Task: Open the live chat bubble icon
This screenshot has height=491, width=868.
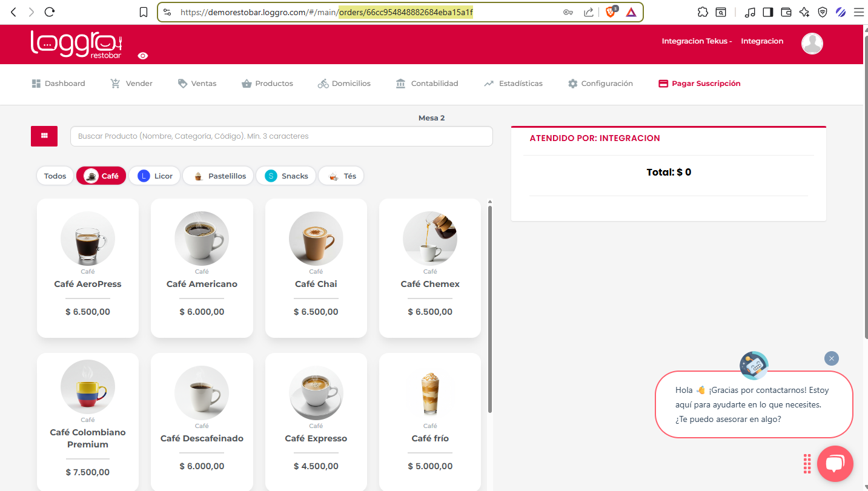Action: [835, 464]
